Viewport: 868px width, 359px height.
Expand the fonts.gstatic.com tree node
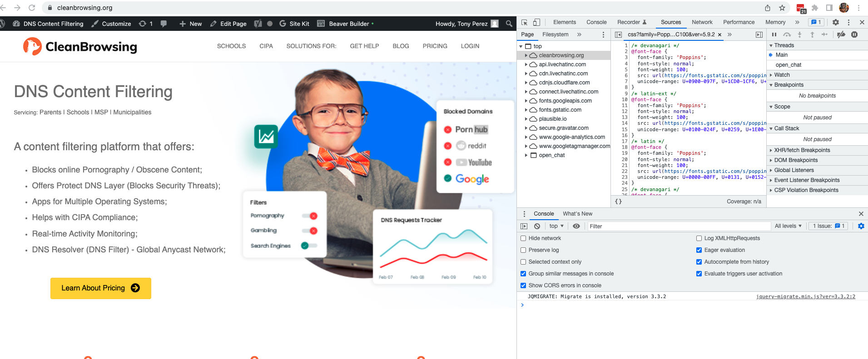coord(526,110)
